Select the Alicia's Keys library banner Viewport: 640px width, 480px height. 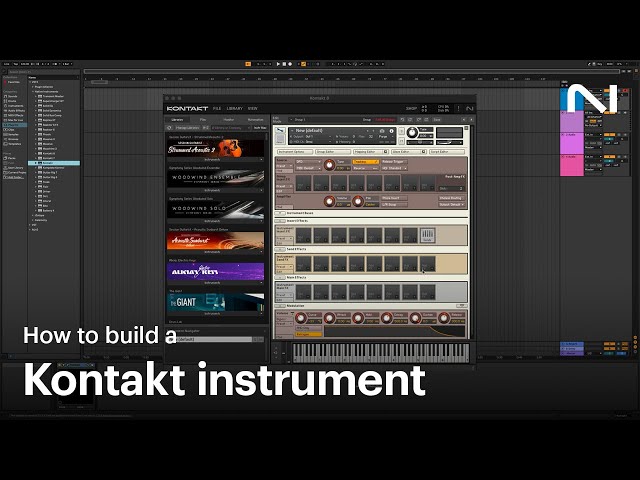216,271
